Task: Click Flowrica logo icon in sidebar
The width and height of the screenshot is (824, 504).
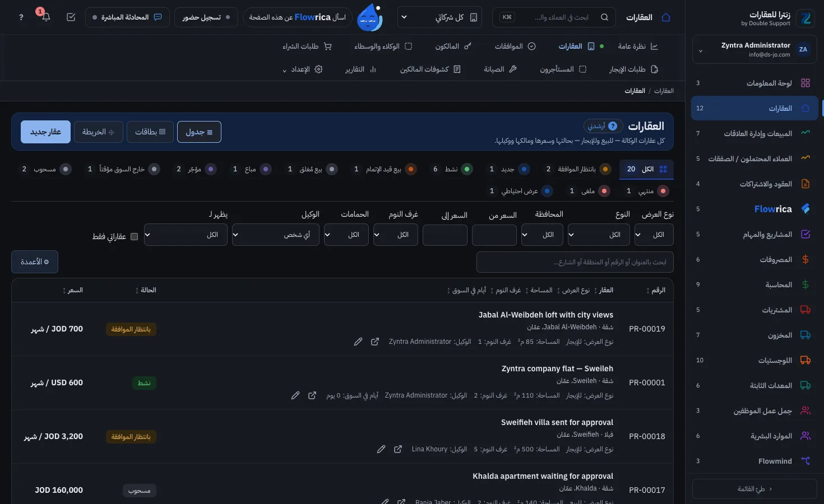Action: pos(806,209)
